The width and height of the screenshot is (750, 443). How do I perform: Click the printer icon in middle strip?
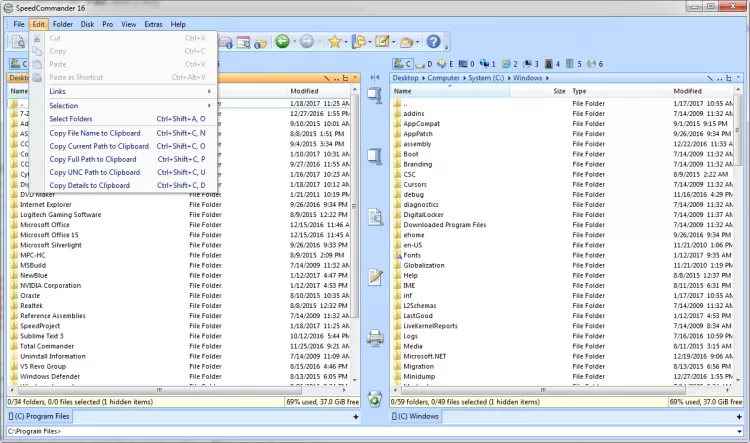pyautogui.click(x=375, y=338)
